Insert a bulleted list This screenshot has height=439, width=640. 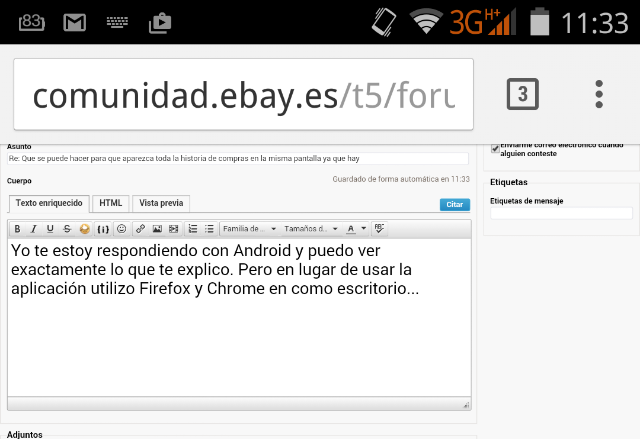(209, 229)
